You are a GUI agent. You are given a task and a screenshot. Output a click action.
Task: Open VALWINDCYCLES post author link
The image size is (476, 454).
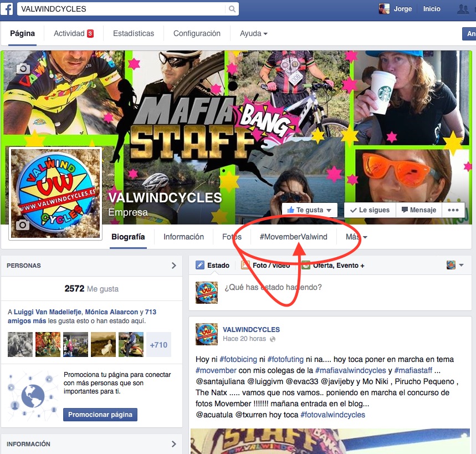[x=252, y=329]
